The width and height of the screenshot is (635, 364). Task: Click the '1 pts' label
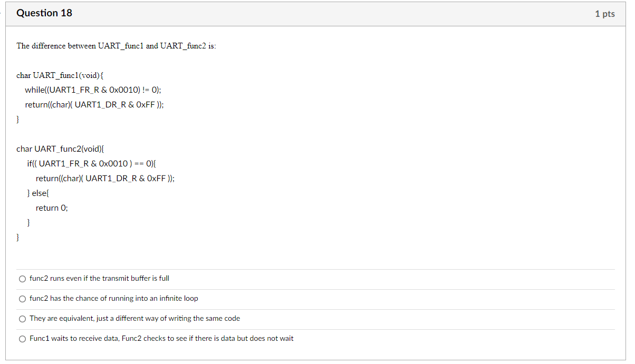click(605, 13)
